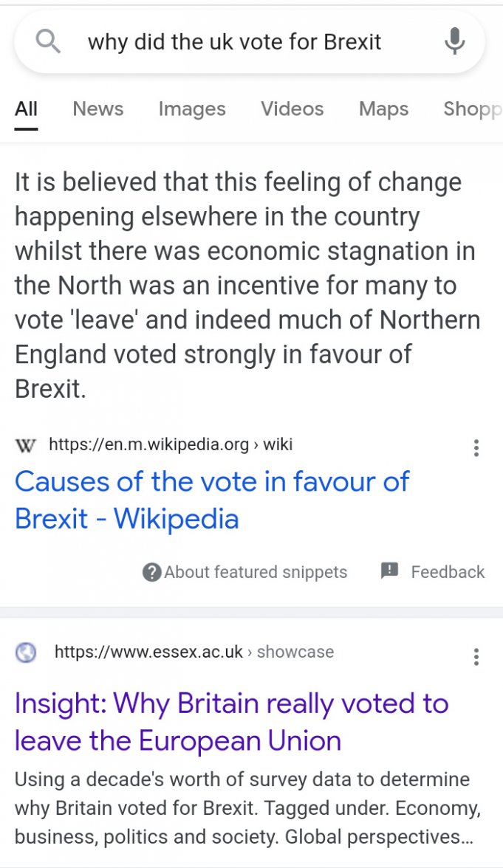Click the Feedback flag icon

[388, 572]
